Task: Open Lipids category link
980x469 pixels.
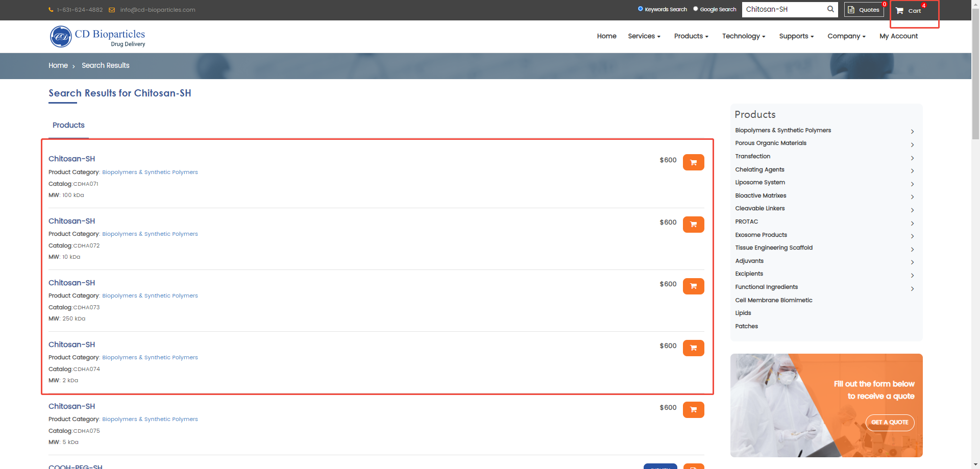Action: pos(743,313)
